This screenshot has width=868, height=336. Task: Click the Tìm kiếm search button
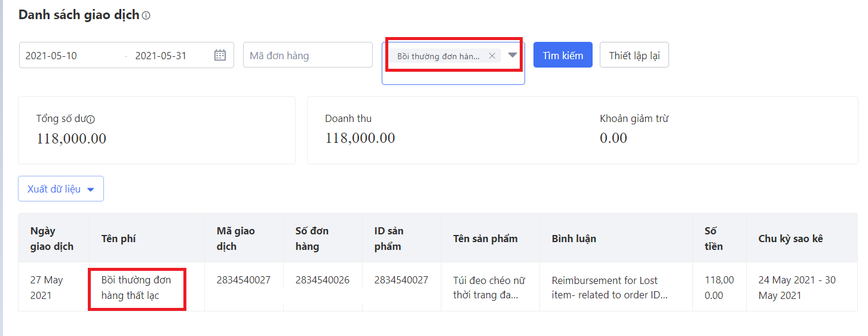pyautogui.click(x=562, y=55)
